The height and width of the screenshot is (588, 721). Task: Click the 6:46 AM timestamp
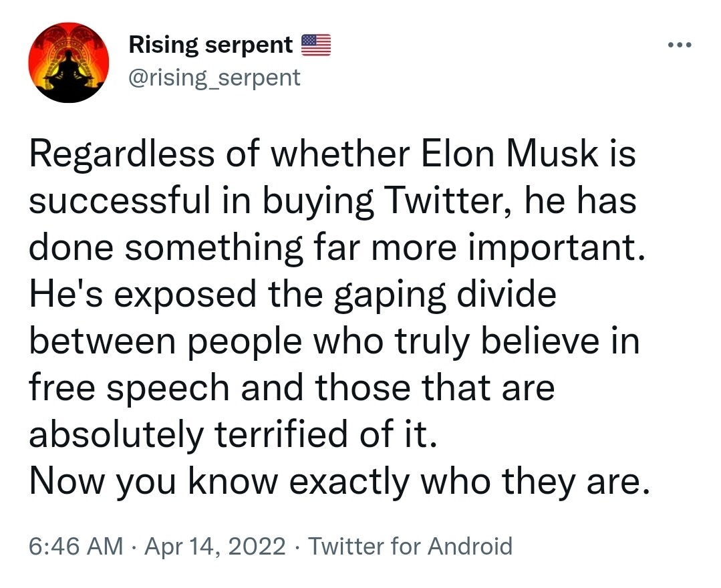(76, 546)
